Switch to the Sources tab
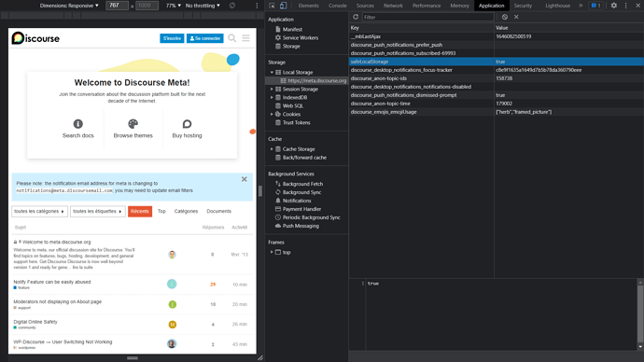The width and height of the screenshot is (644, 362). point(365,6)
